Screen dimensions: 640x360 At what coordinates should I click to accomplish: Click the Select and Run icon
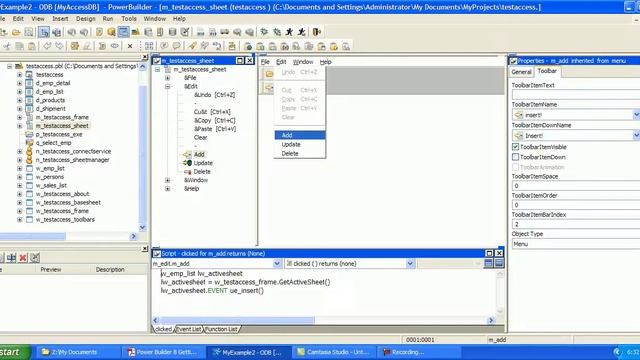click(x=302, y=32)
